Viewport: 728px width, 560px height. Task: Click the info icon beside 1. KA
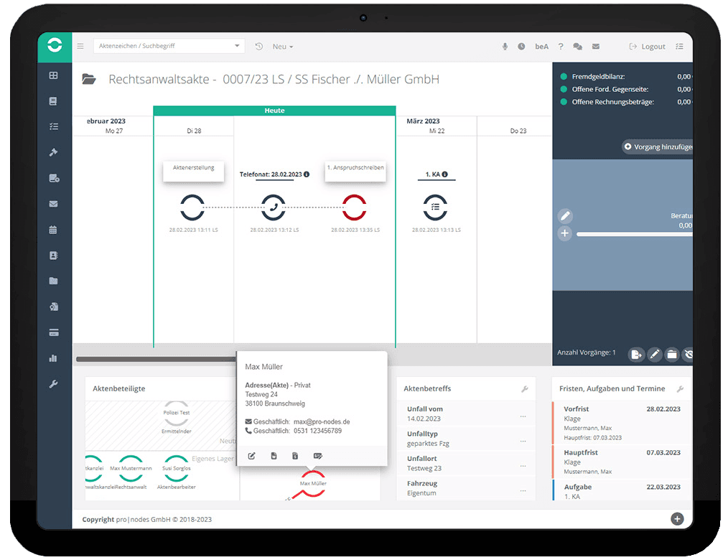(445, 174)
